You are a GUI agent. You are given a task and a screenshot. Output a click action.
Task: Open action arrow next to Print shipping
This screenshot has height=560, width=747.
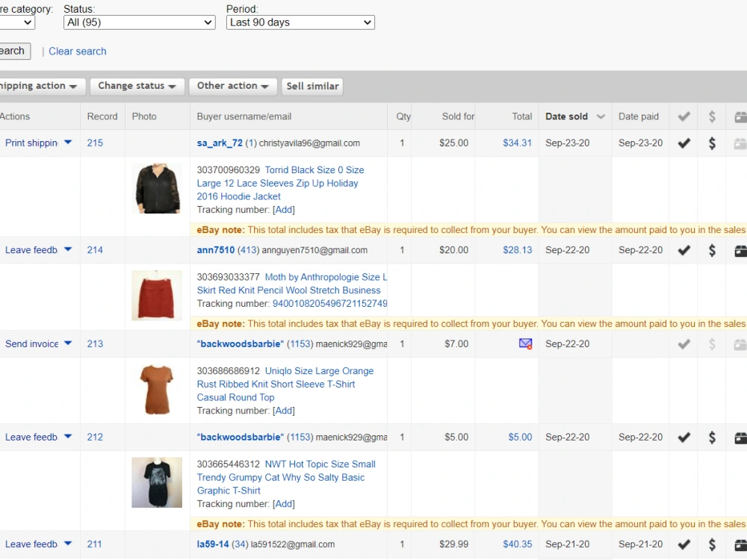click(x=68, y=143)
